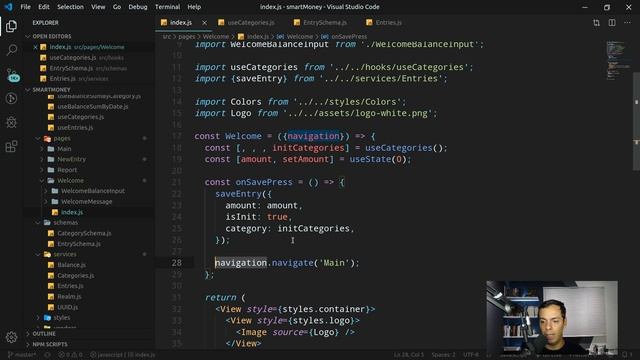640x360 pixels.
Task: Click the onSavePress breadcrumb segment
Action: click(344, 37)
